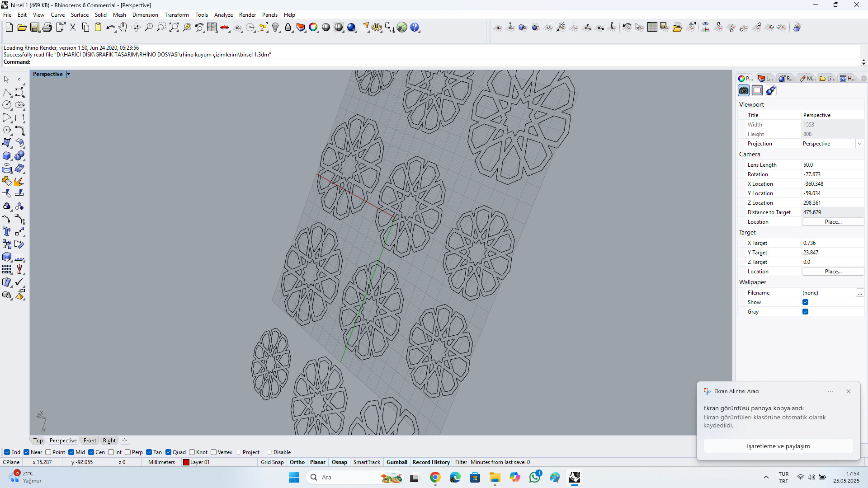Select the Text object T tool
The height and width of the screenshot is (488, 868).
[x=7, y=232]
